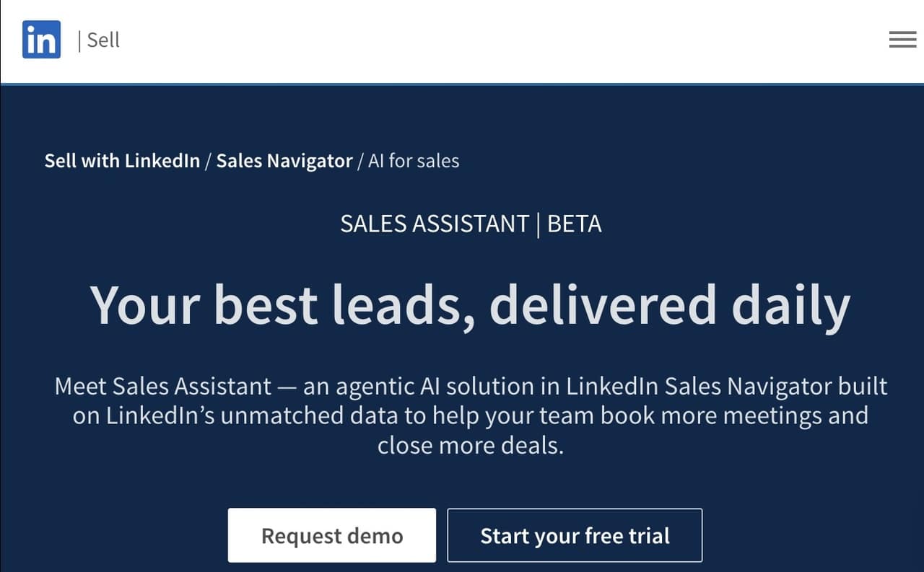Return to the Sell homepage via top-left branding

(x=41, y=40)
